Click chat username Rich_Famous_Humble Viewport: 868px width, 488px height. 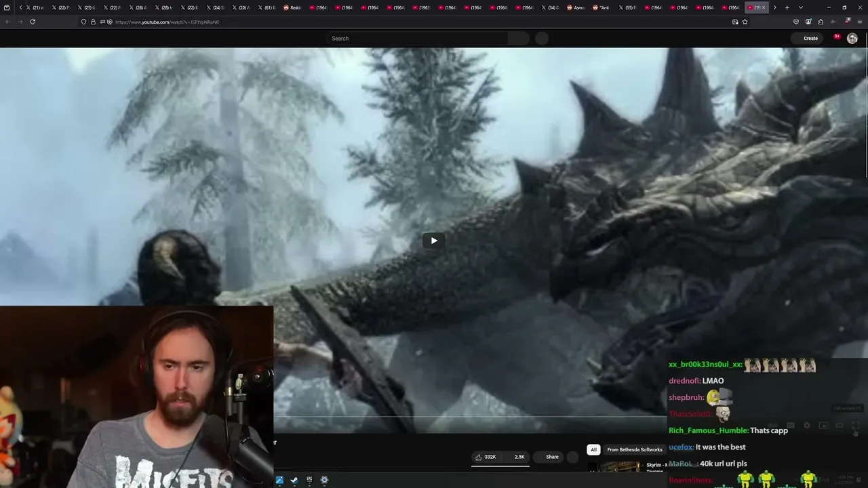click(x=709, y=430)
